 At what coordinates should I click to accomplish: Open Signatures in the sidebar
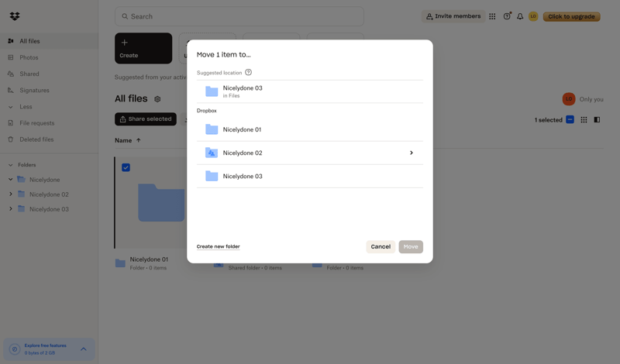tap(49, 91)
